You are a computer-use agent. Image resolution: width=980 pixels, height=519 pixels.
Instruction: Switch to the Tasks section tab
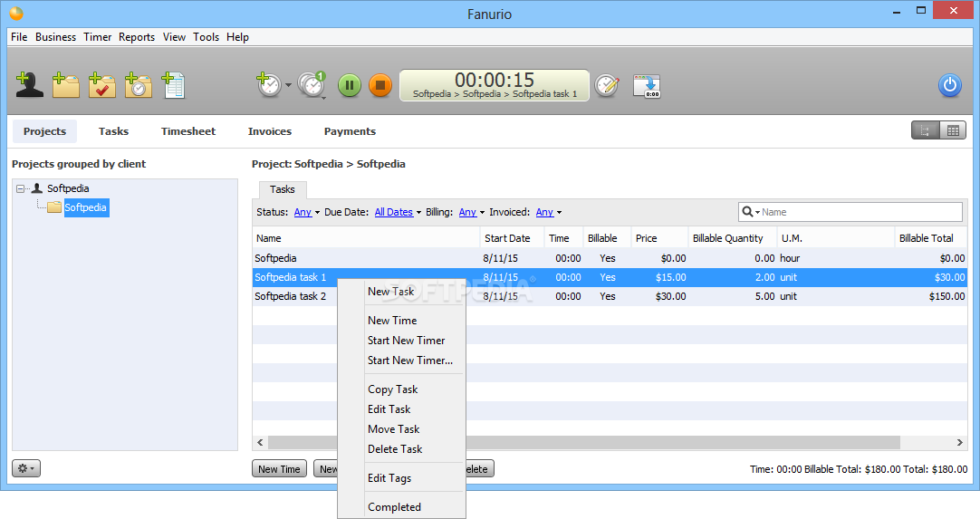point(114,131)
